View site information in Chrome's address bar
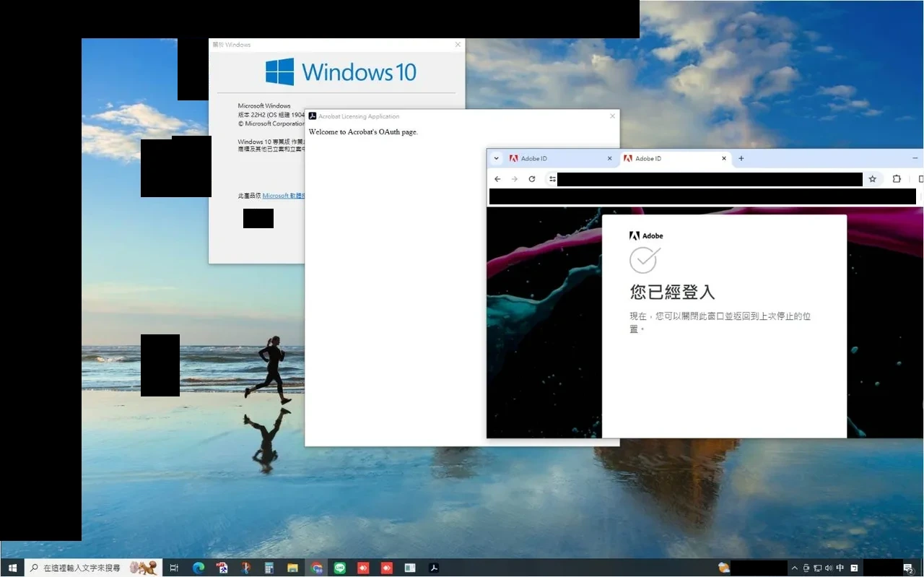Viewport: 924px width, 577px height. (x=552, y=179)
